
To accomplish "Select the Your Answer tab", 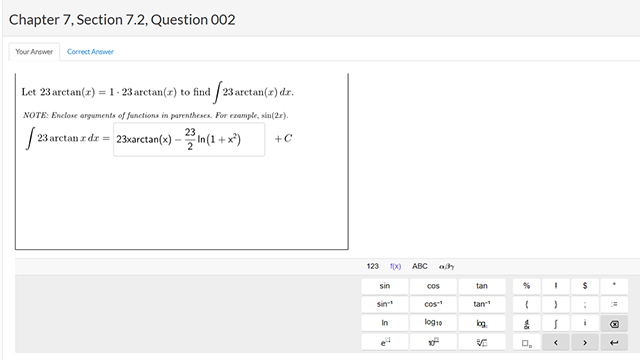I will pos(34,52).
